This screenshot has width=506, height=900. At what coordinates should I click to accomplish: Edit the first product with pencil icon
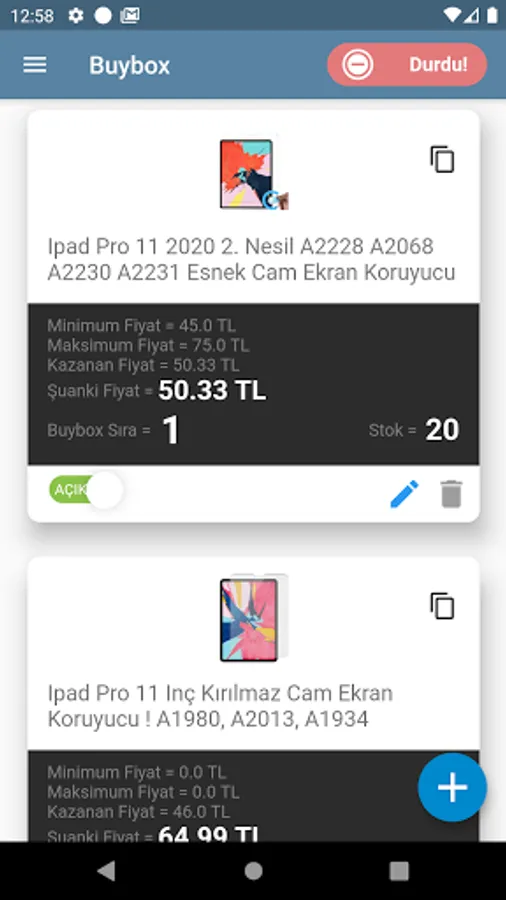(x=404, y=494)
